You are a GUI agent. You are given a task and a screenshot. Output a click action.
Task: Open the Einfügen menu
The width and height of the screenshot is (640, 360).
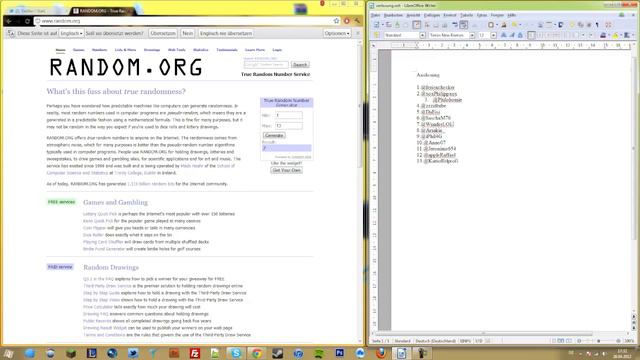click(432, 15)
